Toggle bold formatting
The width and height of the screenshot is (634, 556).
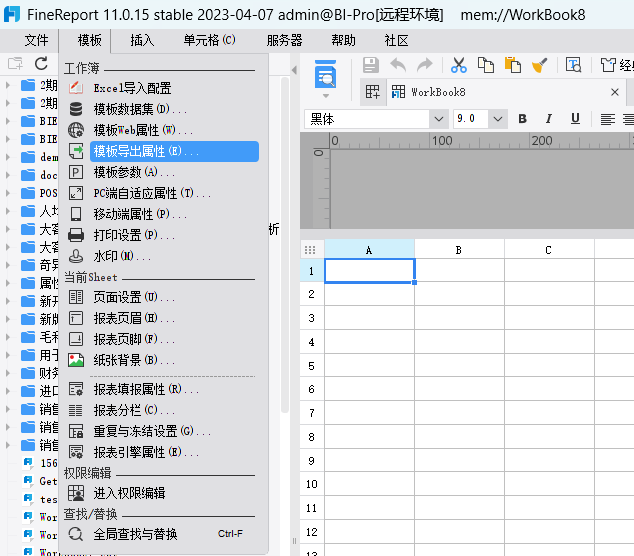tap(522, 119)
